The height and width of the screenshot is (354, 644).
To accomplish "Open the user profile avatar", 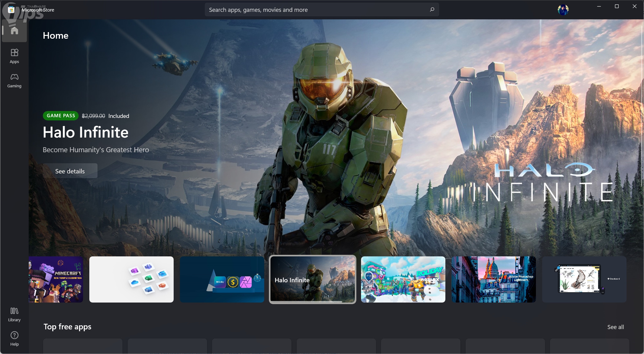I will click(563, 10).
